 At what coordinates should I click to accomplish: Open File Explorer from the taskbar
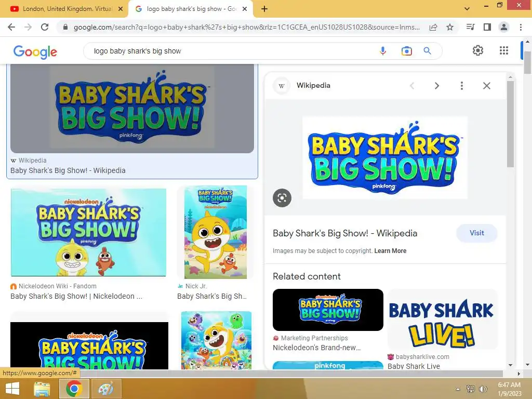42,389
